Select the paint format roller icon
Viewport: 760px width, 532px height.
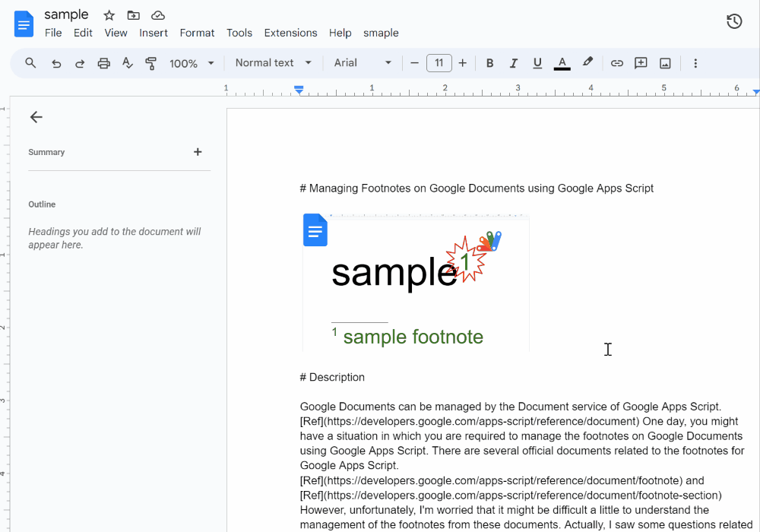[x=150, y=64]
